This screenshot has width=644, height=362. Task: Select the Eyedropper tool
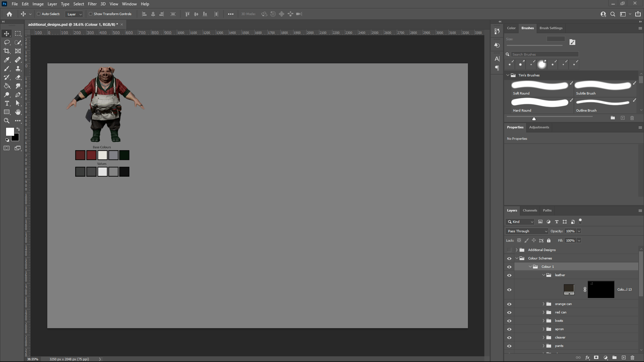click(x=7, y=60)
